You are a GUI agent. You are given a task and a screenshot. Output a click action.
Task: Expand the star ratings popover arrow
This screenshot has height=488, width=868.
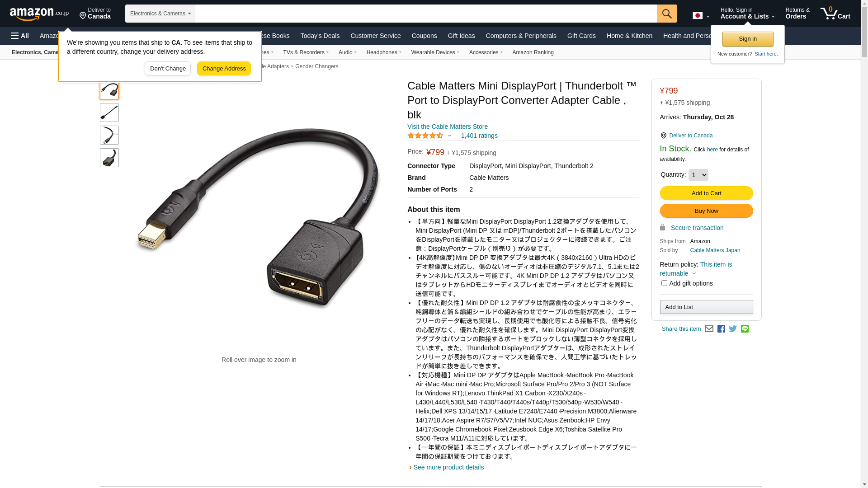tap(449, 136)
